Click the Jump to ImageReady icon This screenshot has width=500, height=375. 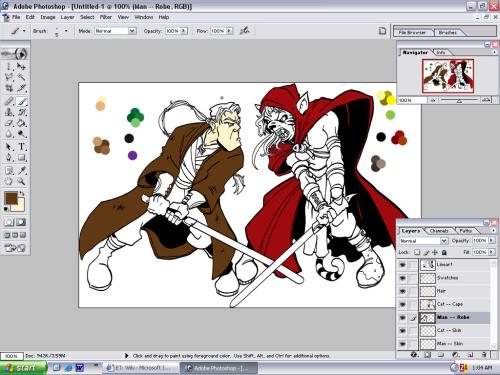[15, 248]
